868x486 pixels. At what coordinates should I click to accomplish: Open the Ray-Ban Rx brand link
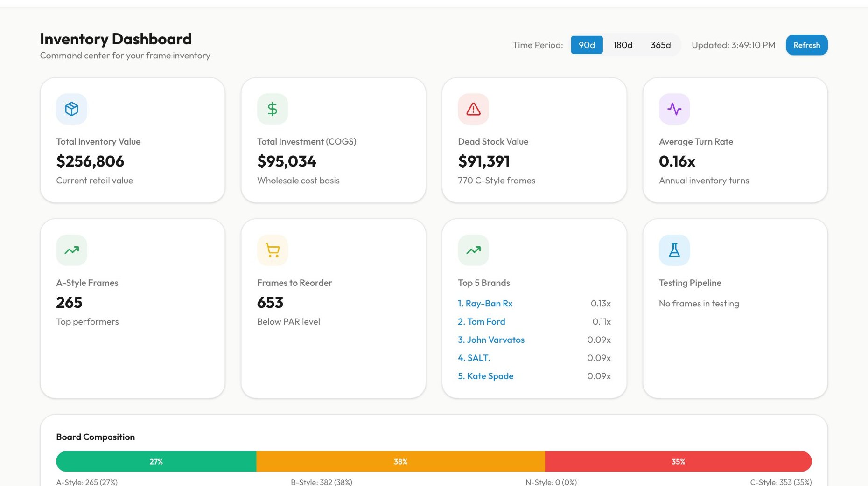[x=486, y=303]
